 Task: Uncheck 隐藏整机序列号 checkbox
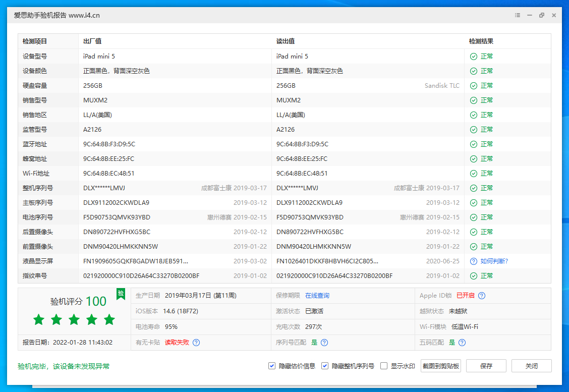[325, 366]
